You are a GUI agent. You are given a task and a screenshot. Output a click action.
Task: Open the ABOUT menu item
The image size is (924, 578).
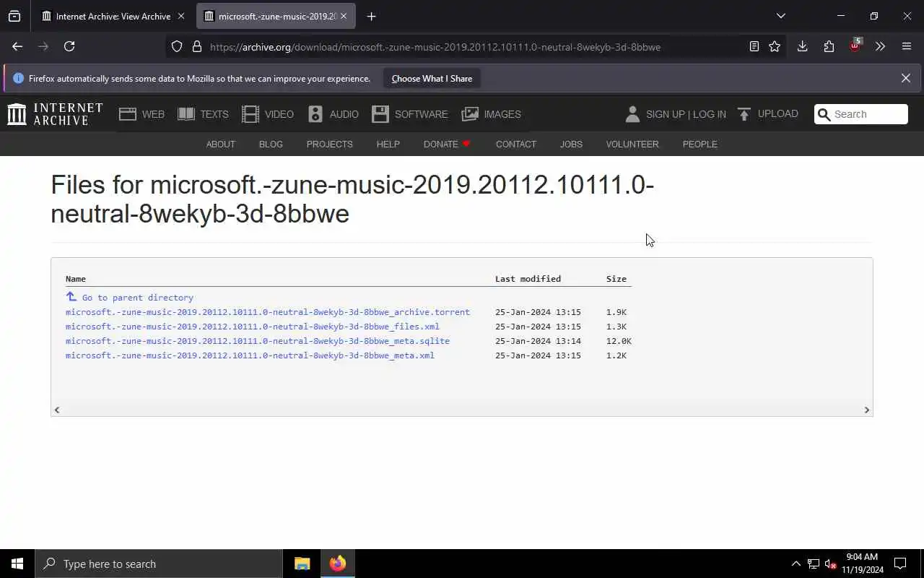click(221, 144)
